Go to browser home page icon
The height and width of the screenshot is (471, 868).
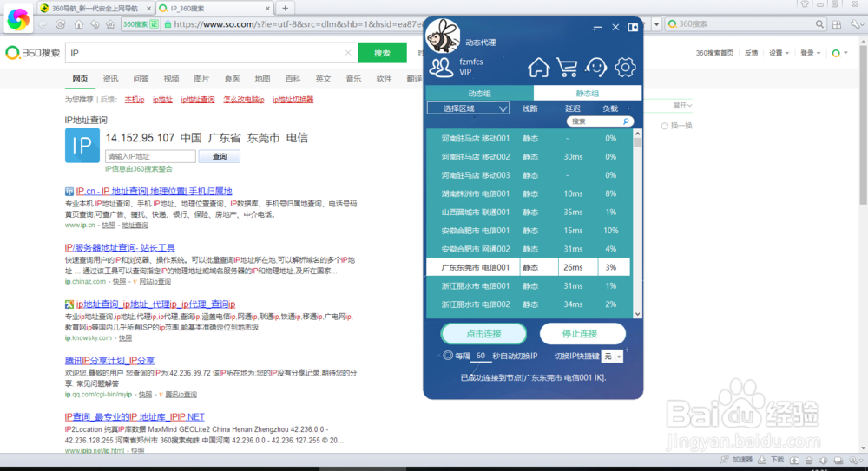pos(79,24)
